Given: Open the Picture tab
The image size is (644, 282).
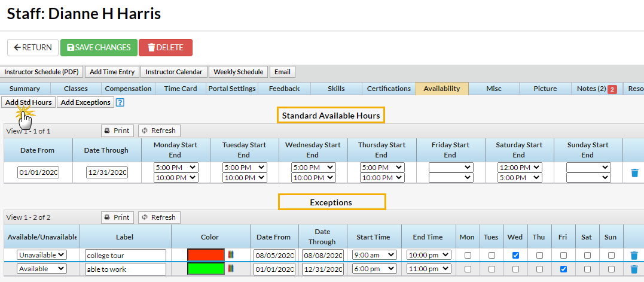Looking at the screenshot, I should click(x=545, y=89).
